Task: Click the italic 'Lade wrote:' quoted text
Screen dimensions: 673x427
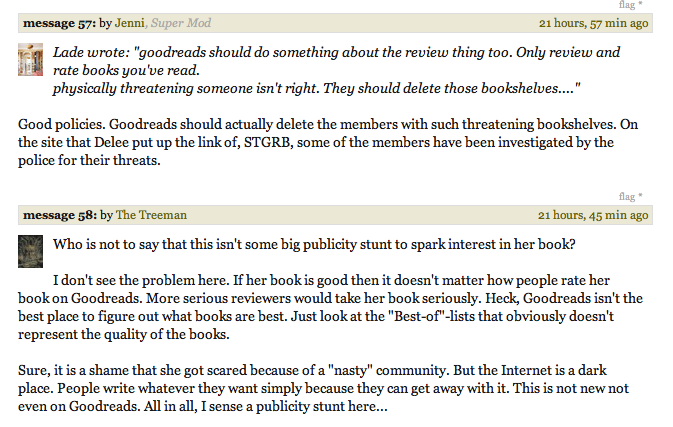Action: (91, 52)
